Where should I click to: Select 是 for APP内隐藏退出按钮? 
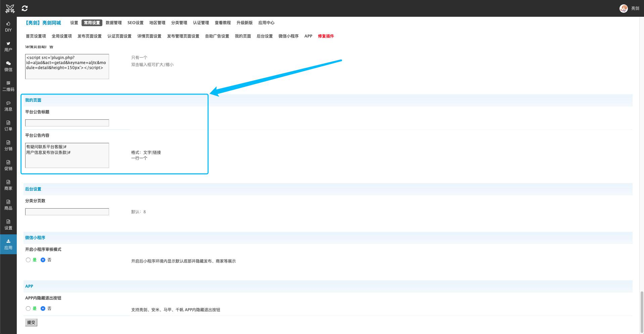28,309
